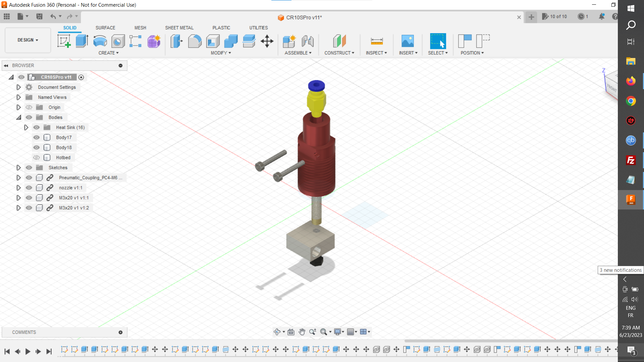Select the New Component tool
The image size is (644, 362).
(x=289, y=41)
